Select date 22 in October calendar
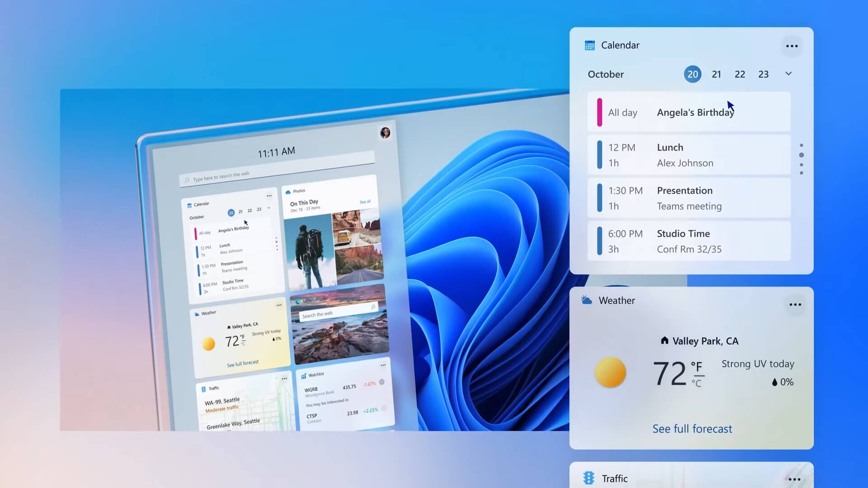Screen dimensions: 868x488 [x=739, y=74]
